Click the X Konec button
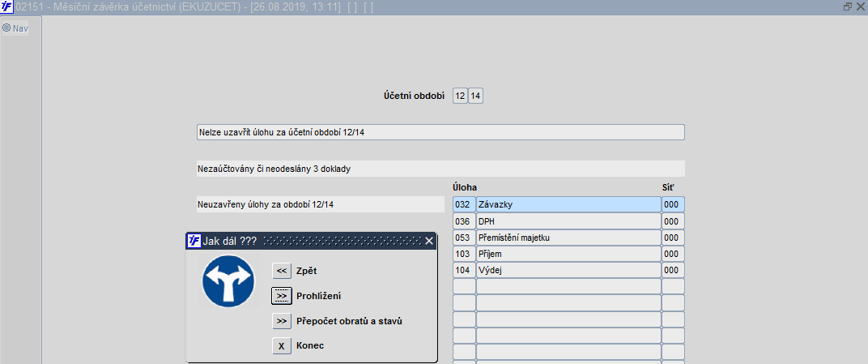The height and width of the screenshot is (364, 868). [x=281, y=345]
